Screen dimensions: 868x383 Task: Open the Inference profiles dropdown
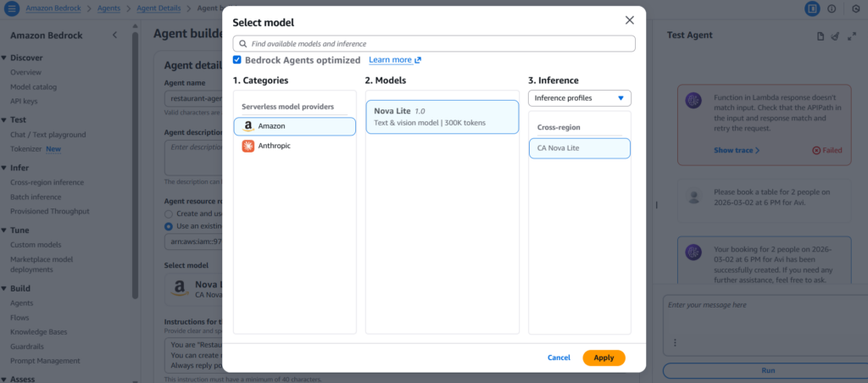coord(579,98)
